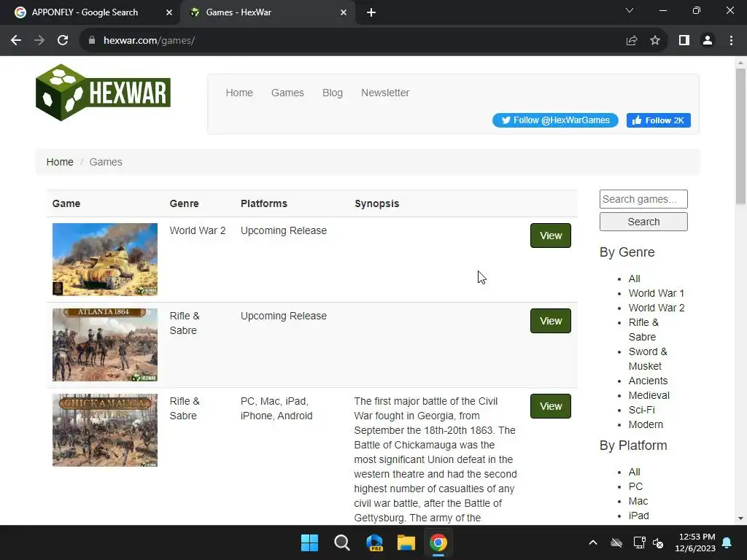747x560 pixels.
Task: Open Newsletter in site navigation
Action: (x=385, y=93)
